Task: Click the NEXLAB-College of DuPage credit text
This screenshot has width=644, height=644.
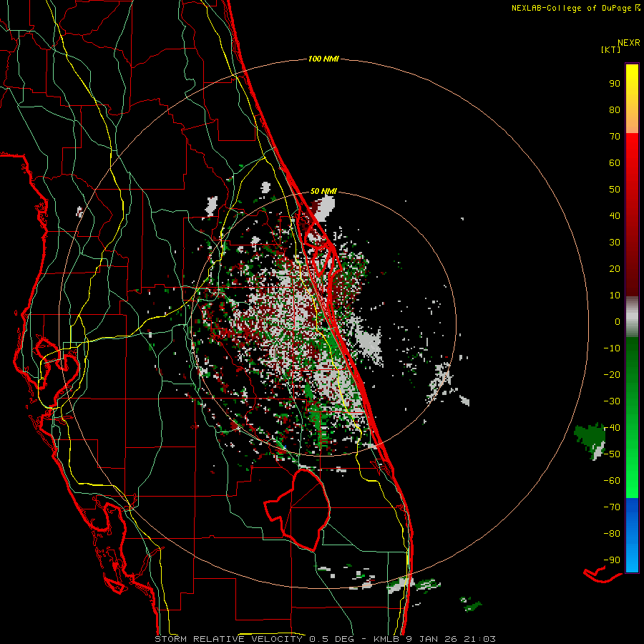Action: pyautogui.click(x=572, y=8)
